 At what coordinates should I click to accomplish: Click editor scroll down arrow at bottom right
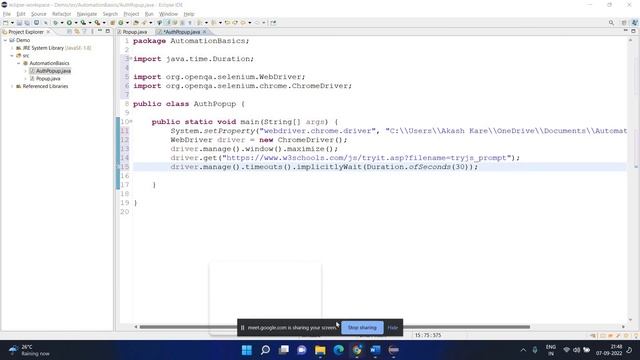[631, 320]
